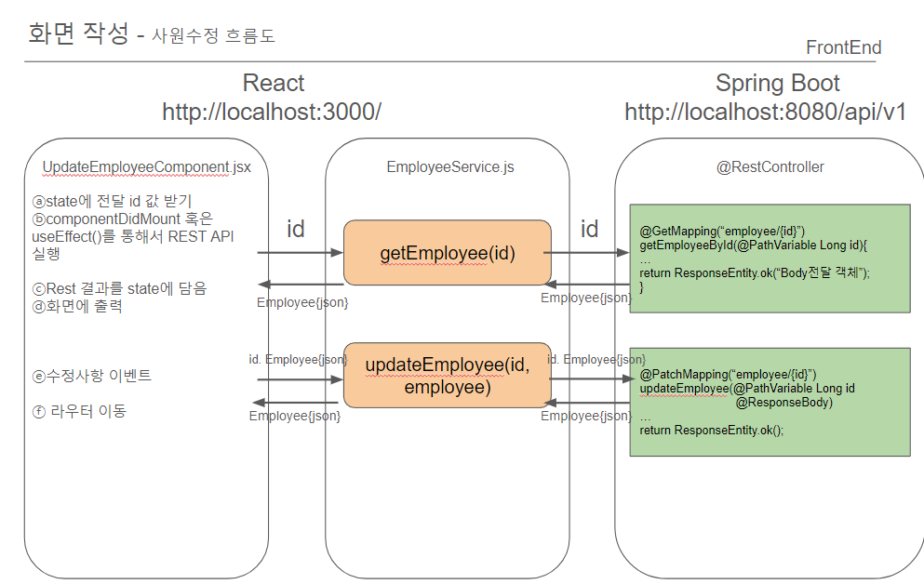Select the line "useEffect()를 통해서 REST API"
924x584 pixels.
(132, 236)
